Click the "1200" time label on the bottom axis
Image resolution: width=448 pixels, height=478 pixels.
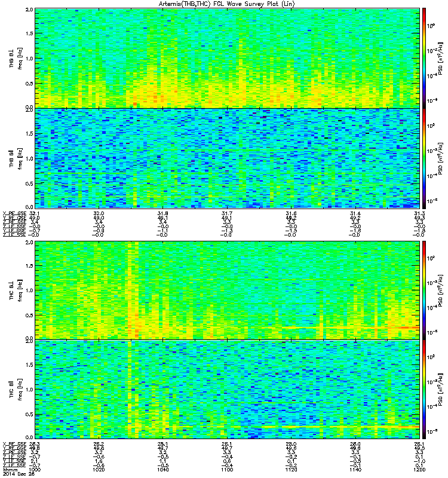[x=419, y=470]
